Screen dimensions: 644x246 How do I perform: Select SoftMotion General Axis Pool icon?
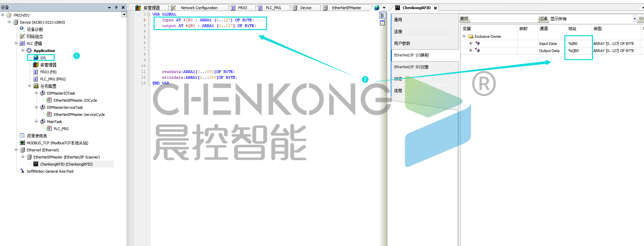click(x=22, y=171)
